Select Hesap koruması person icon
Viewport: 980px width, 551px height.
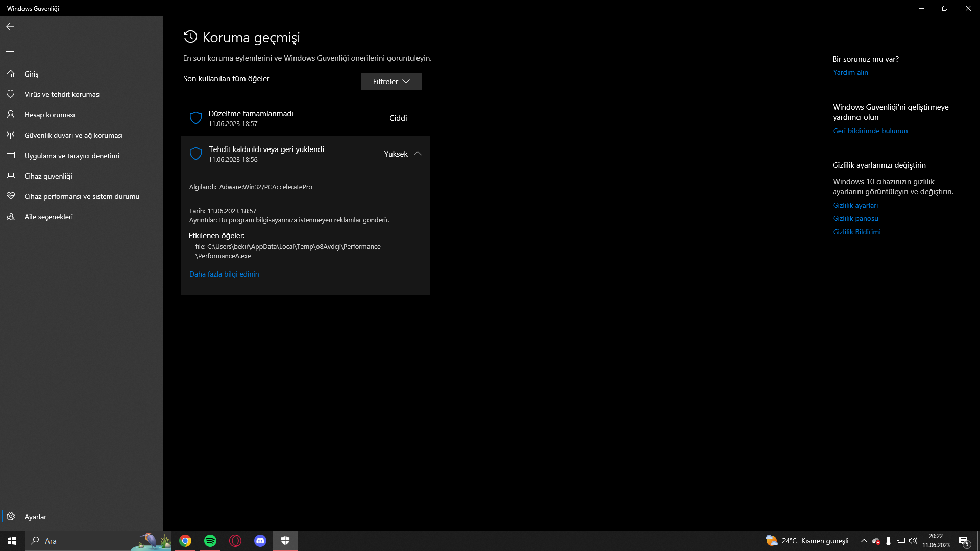11,115
